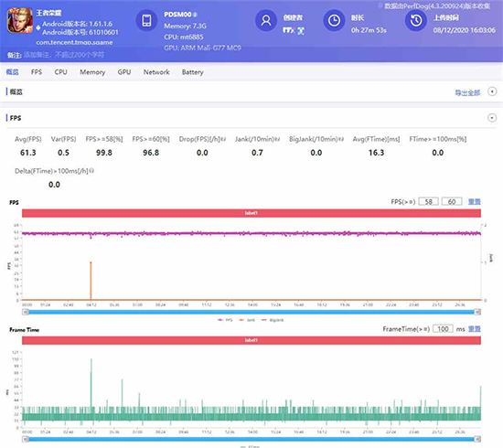Viewport: 503px width, 448px height.
Task: Click the duration clock icon
Action: click(x=334, y=20)
